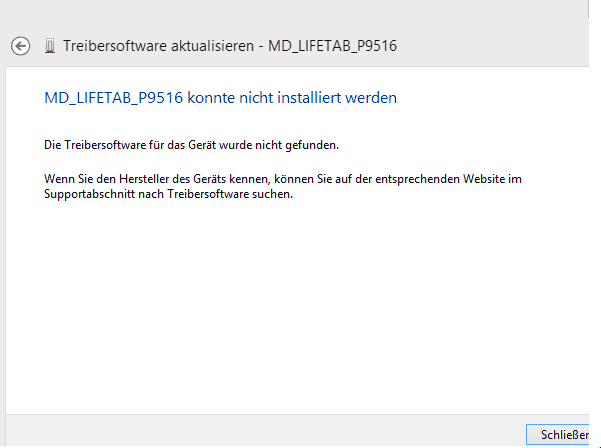Click 'MD_LIFETAB_P9516' in the title bar
601x448 pixels.
[332, 46]
